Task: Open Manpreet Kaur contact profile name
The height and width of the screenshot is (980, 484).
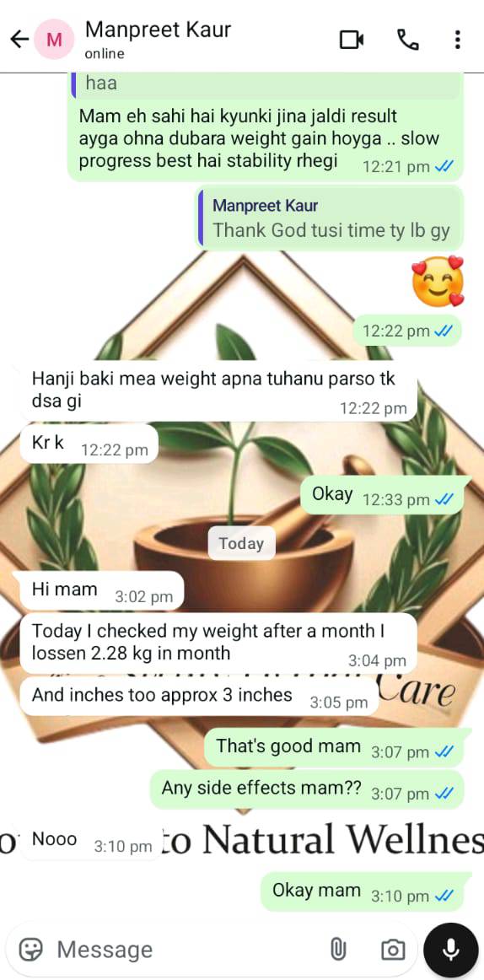Action: (158, 30)
